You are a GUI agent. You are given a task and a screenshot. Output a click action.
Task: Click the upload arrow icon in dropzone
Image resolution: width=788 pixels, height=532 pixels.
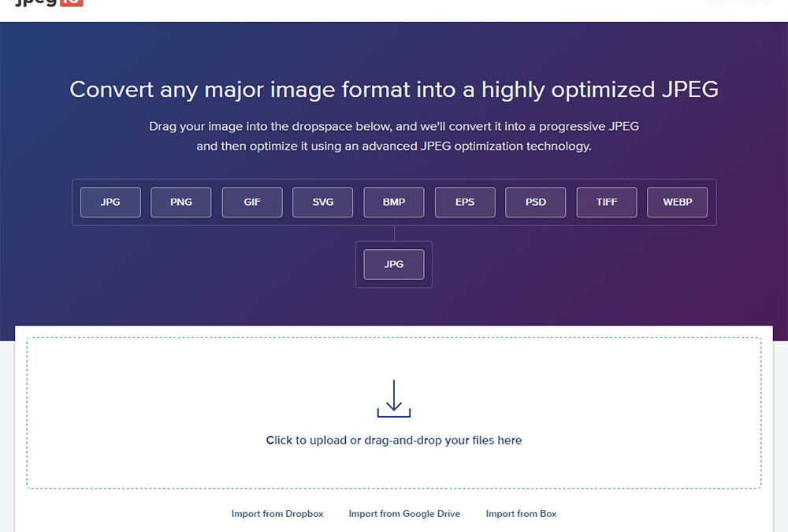click(x=394, y=399)
